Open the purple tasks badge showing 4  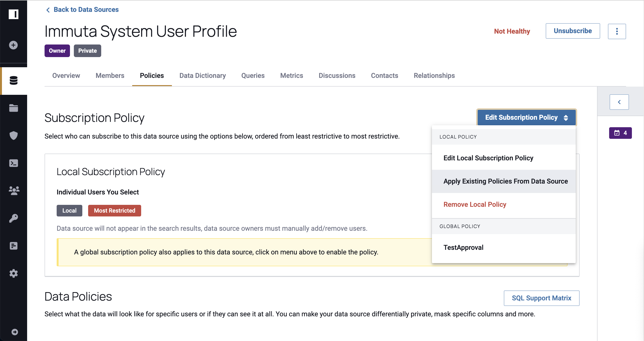[x=620, y=133]
